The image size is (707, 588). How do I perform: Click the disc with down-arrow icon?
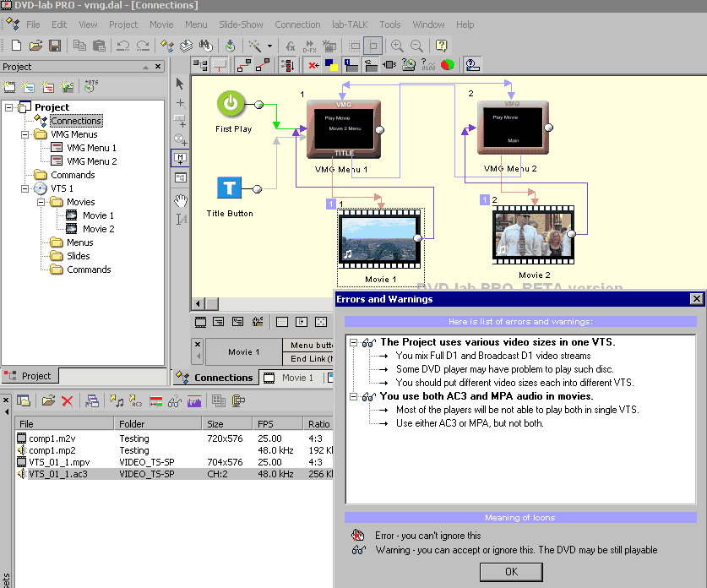[231, 46]
